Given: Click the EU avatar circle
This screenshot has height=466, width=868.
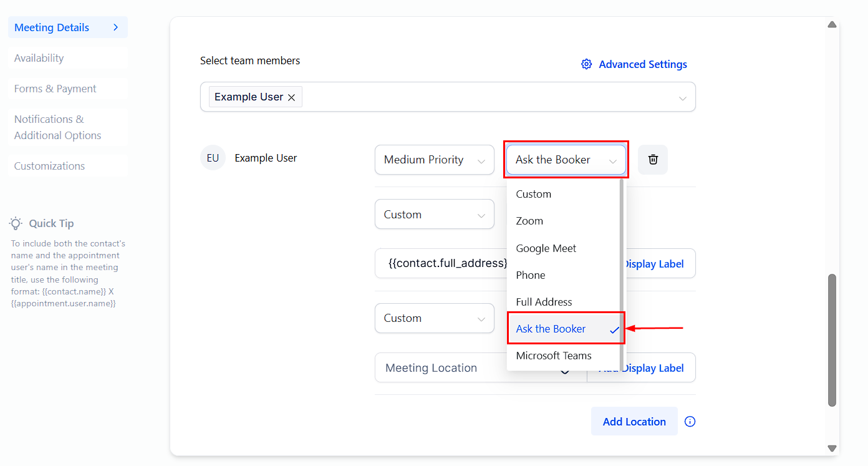Looking at the screenshot, I should pos(213,158).
